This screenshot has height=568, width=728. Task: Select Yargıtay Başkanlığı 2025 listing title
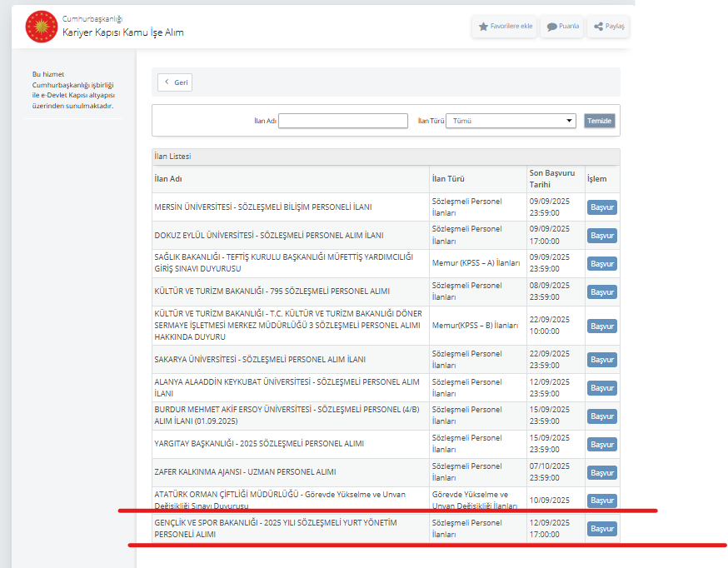pyautogui.click(x=259, y=444)
